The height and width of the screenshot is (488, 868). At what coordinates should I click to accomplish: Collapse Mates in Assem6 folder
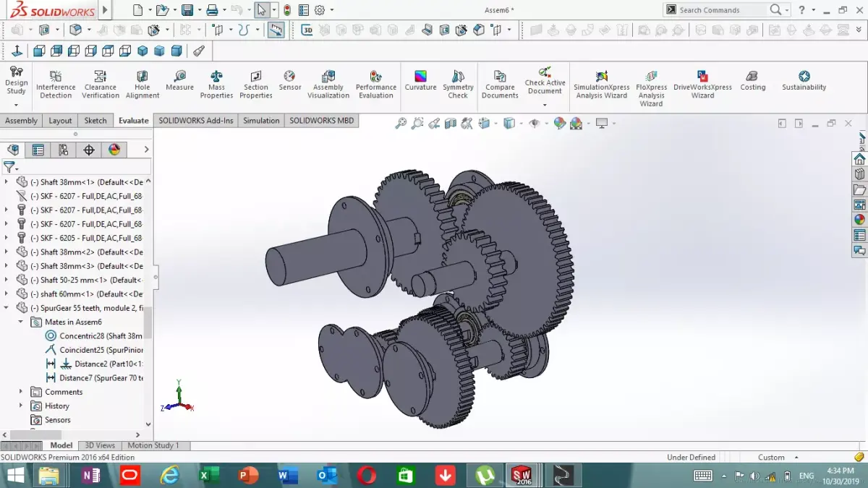tap(21, 322)
